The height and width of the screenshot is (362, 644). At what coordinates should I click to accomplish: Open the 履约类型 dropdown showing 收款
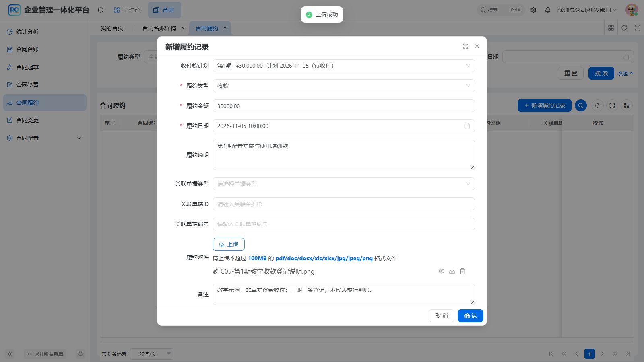tap(343, 86)
